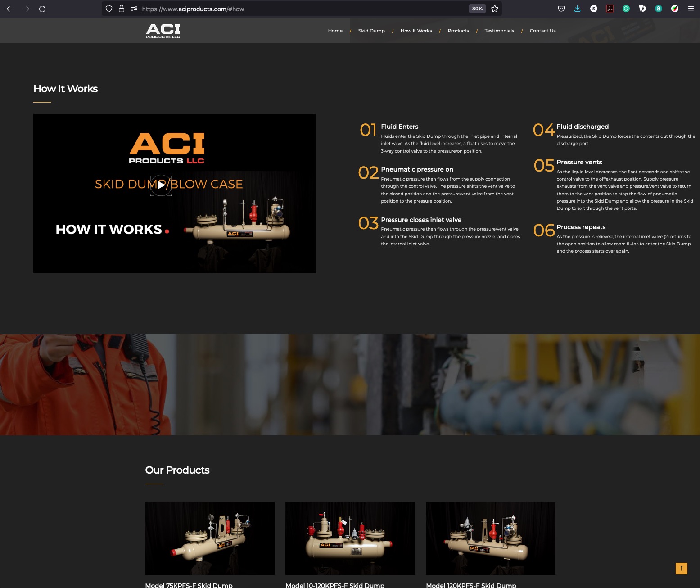Click the 'Fluid discharged' step heading
Screen dimensions: 700x588
583,127
